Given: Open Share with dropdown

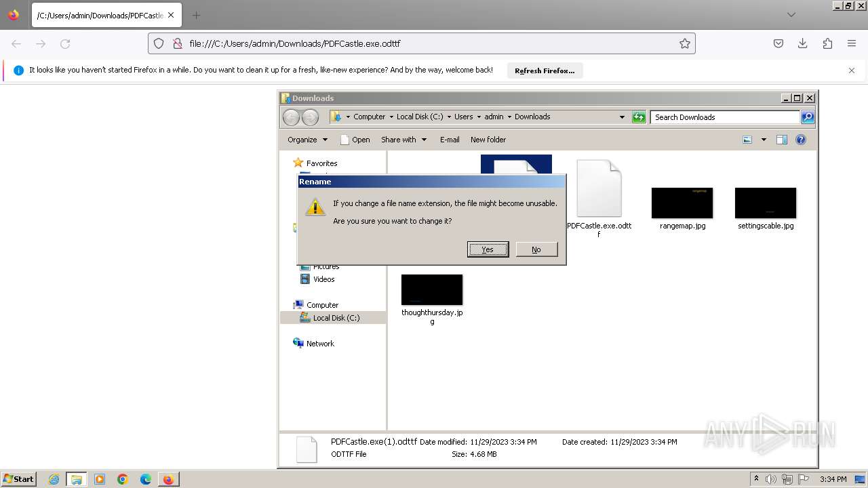Looking at the screenshot, I should pyautogui.click(x=404, y=140).
